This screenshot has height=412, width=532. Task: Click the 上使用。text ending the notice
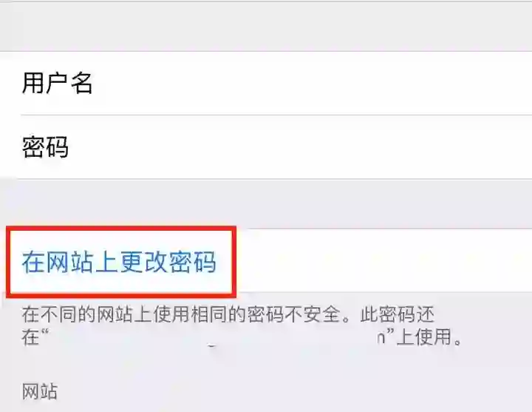[x=429, y=337]
